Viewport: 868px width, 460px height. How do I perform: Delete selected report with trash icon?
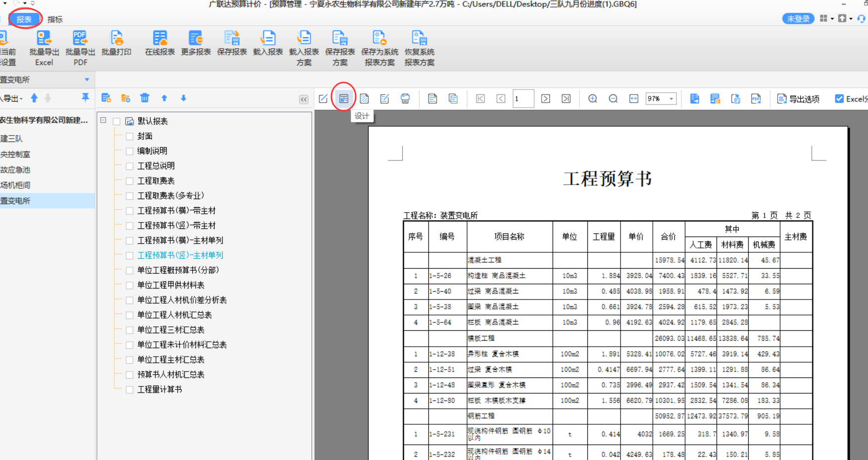point(145,98)
